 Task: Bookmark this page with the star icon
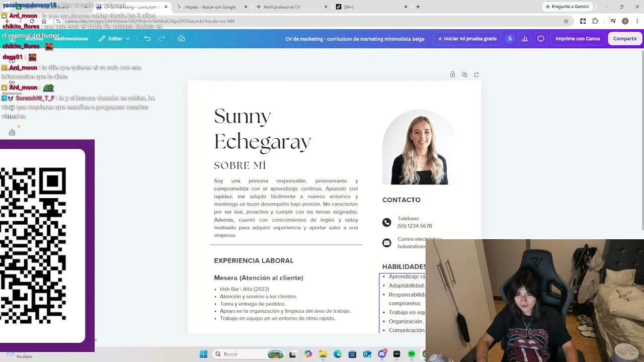[566, 21]
